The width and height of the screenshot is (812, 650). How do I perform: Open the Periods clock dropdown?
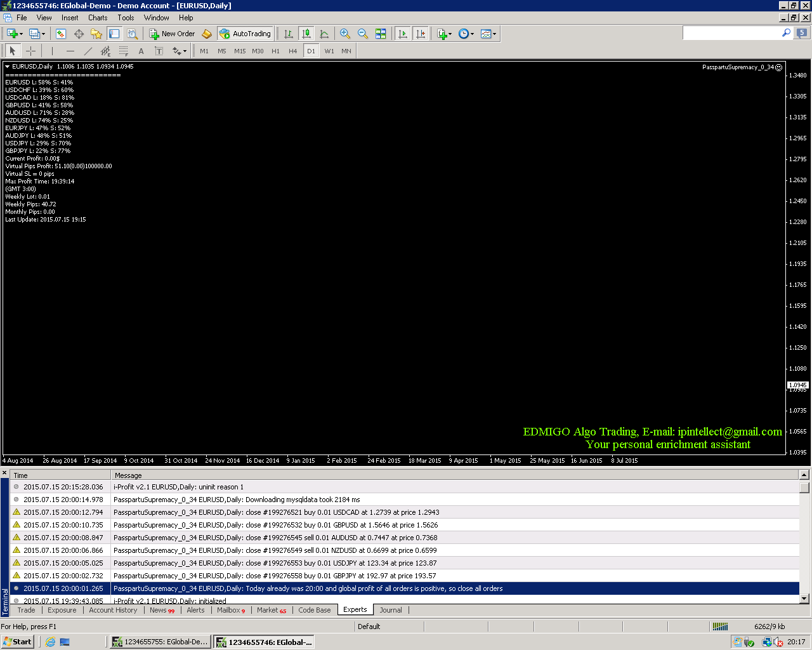(466, 34)
